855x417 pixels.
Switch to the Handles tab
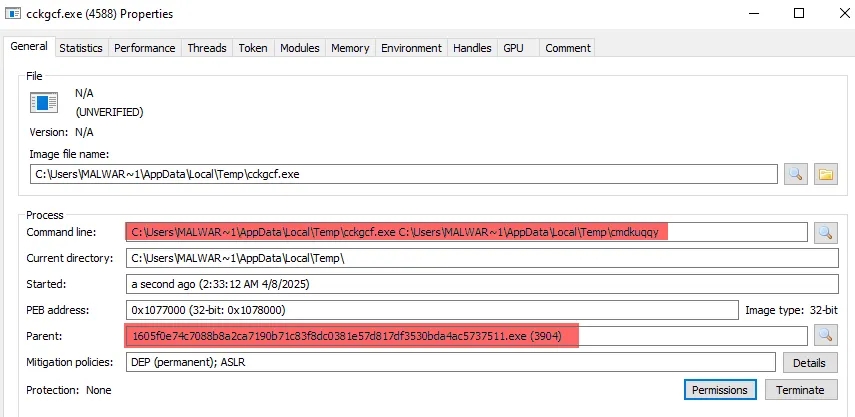tap(472, 48)
